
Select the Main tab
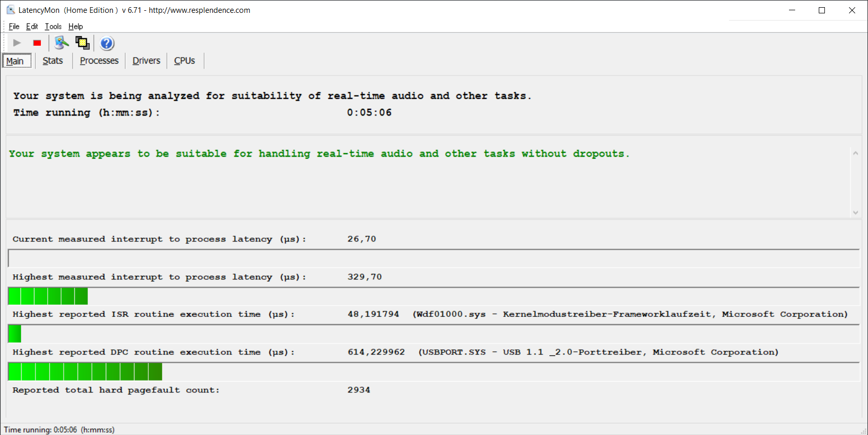[x=15, y=61]
